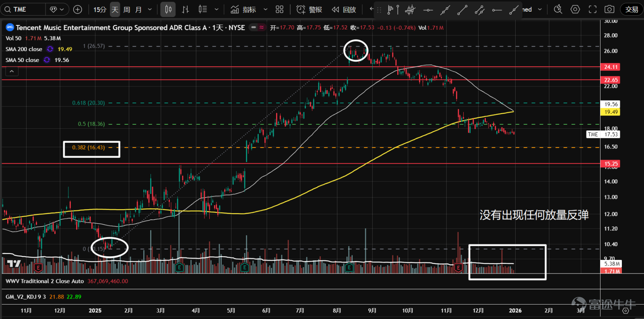Open chart settings hexagon icon

click(x=575, y=9)
